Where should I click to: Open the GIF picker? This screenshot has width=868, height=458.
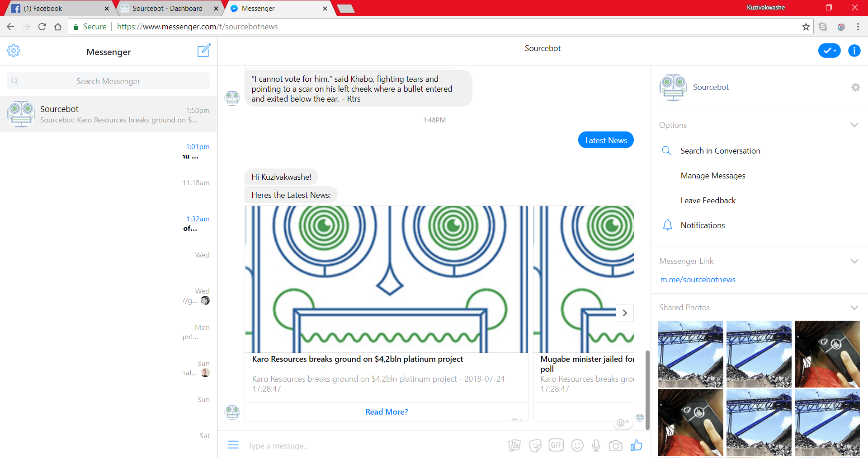tap(556, 445)
